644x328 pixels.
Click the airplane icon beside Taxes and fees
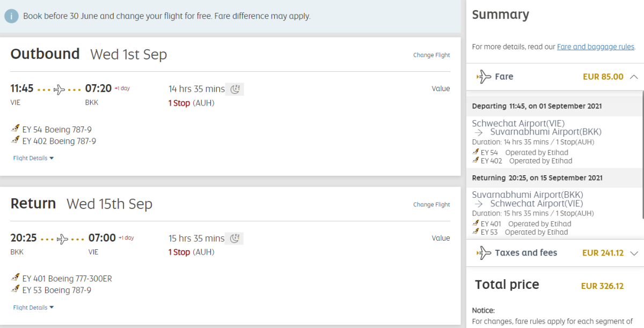pos(484,253)
